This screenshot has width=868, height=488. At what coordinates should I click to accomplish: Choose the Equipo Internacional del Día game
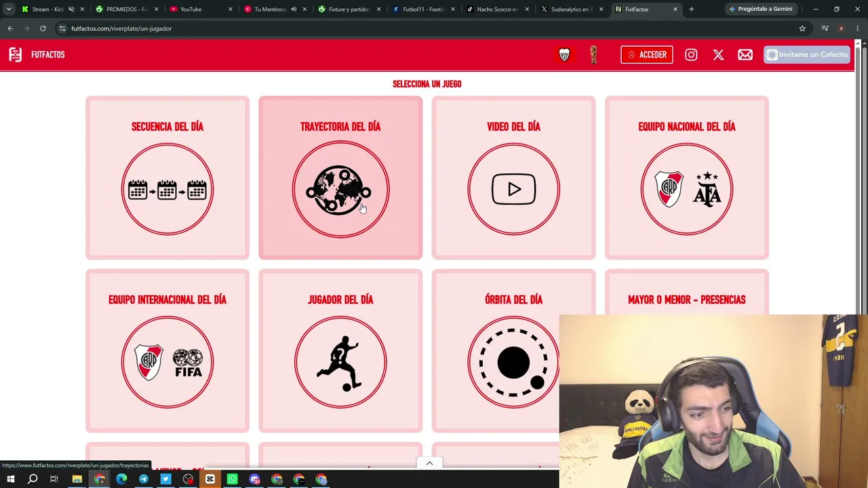[167, 350]
